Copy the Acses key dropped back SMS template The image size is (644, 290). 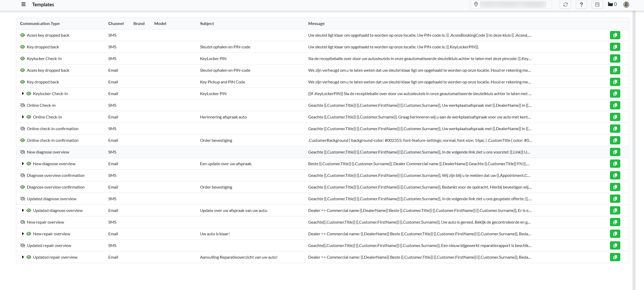click(615, 35)
